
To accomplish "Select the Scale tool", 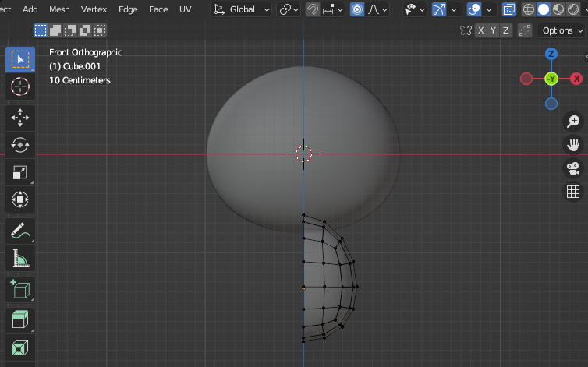I will pos(20,172).
